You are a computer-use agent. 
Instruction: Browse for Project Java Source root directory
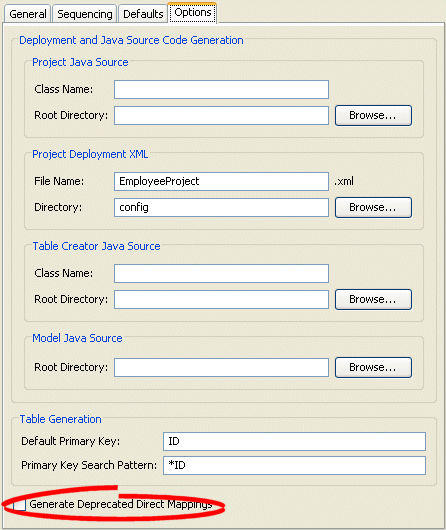[373, 115]
